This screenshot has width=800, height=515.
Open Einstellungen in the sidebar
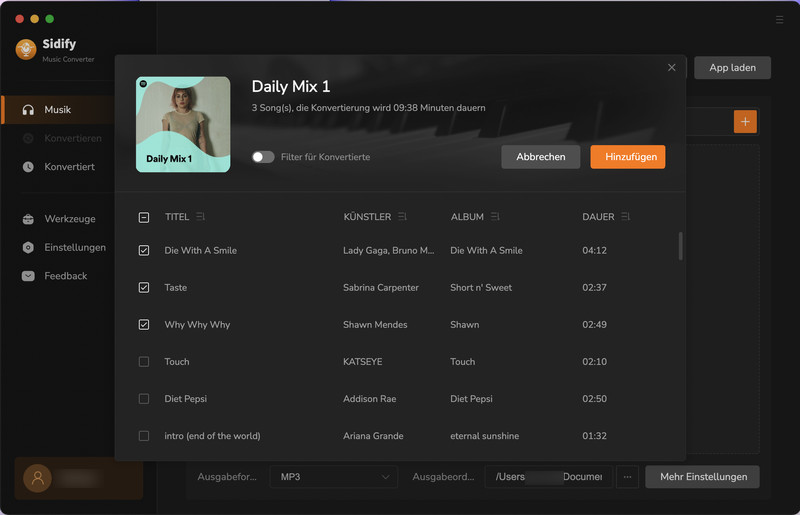75,248
